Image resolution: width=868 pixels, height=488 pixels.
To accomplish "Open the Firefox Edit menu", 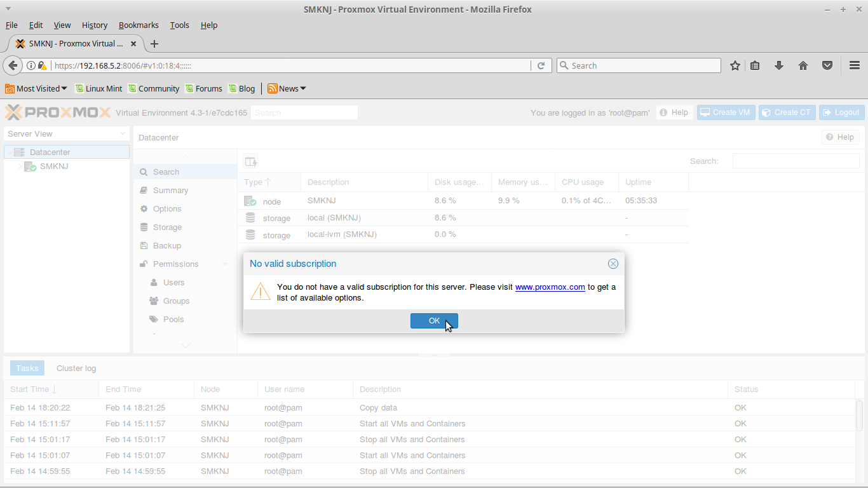I will click(36, 25).
